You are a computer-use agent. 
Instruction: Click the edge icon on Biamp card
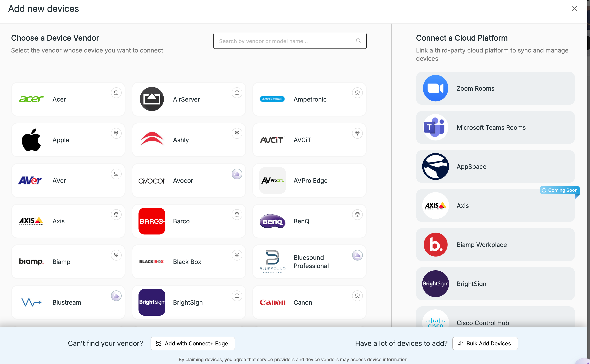[x=116, y=255]
